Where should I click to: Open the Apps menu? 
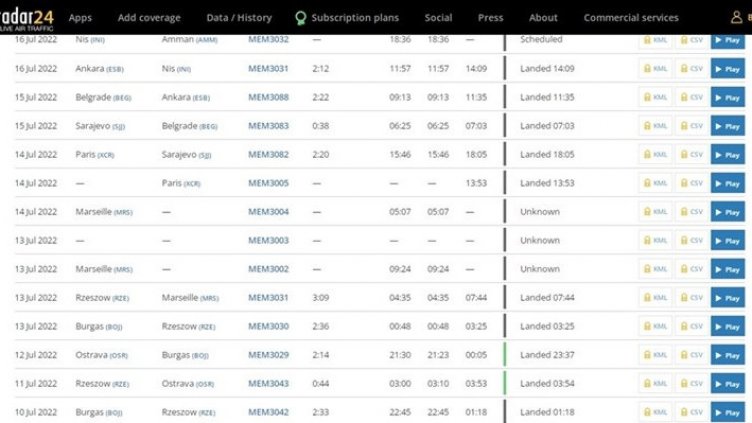[80, 18]
